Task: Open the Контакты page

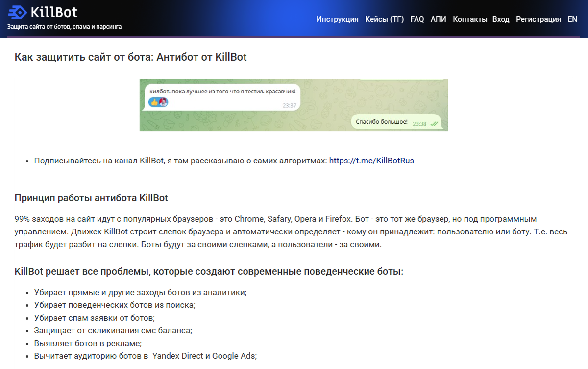Action: click(470, 19)
